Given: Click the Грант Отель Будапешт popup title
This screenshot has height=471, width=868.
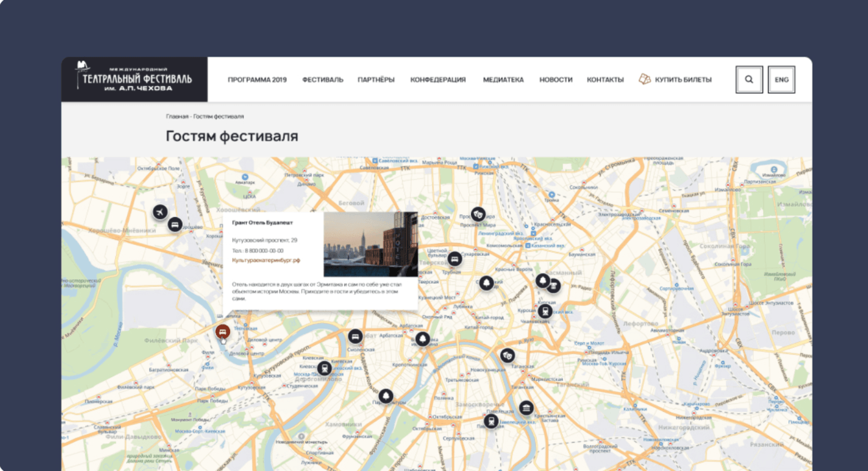Looking at the screenshot, I should [262, 222].
